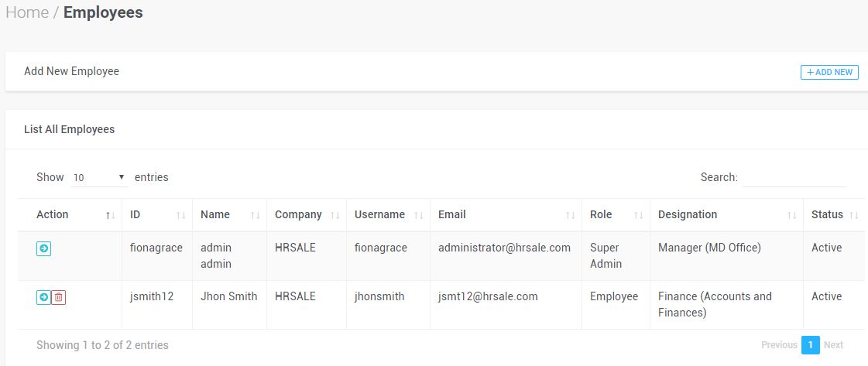This screenshot has height=366, width=868.
Task: Sort by ID column arrows
Action: point(181,215)
